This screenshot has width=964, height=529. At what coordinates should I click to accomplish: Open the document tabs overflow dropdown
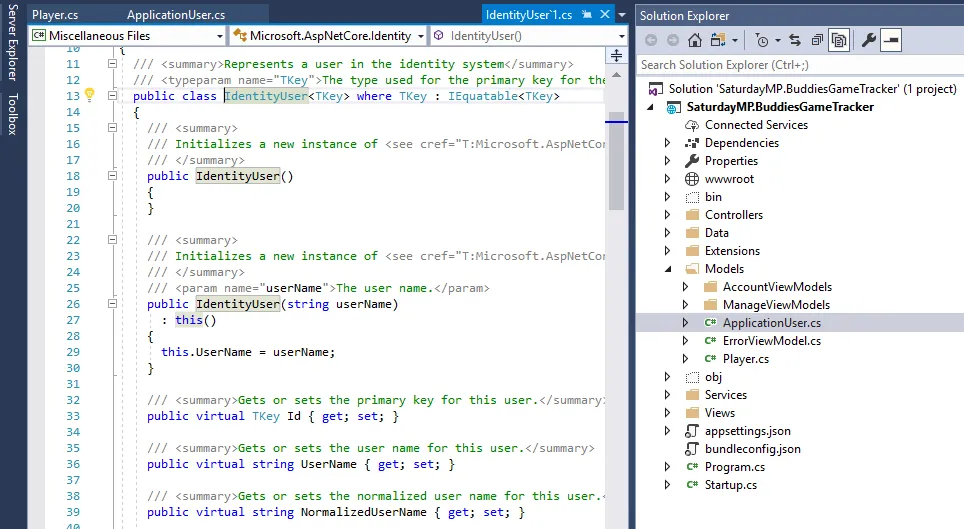click(x=622, y=15)
